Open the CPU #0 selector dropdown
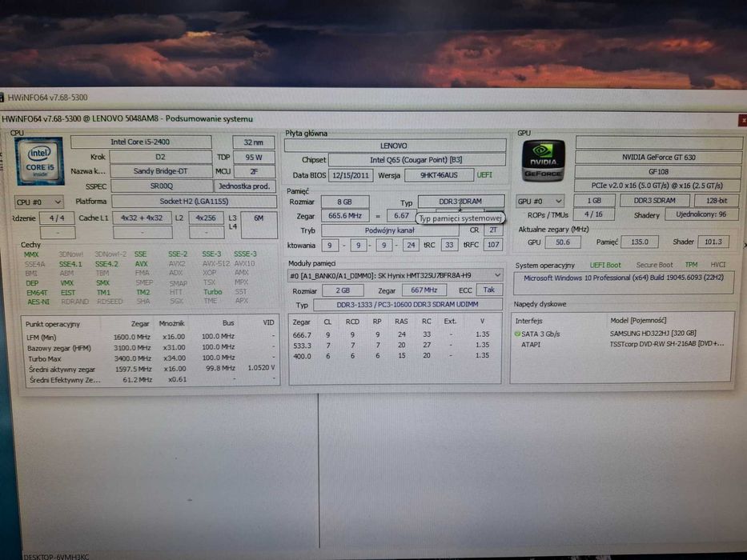Image resolution: width=747 pixels, height=560 pixels. [x=38, y=202]
